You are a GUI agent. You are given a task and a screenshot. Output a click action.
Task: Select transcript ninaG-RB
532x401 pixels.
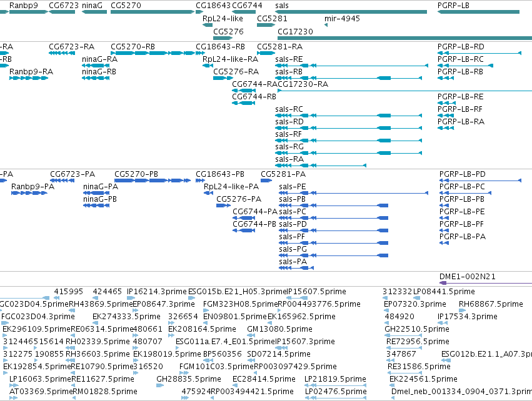tap(96, 78)
